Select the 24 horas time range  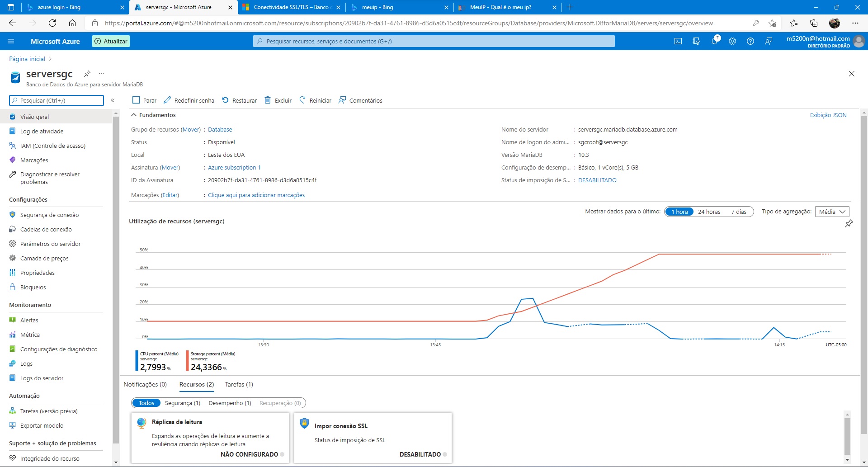click(709, 212)
